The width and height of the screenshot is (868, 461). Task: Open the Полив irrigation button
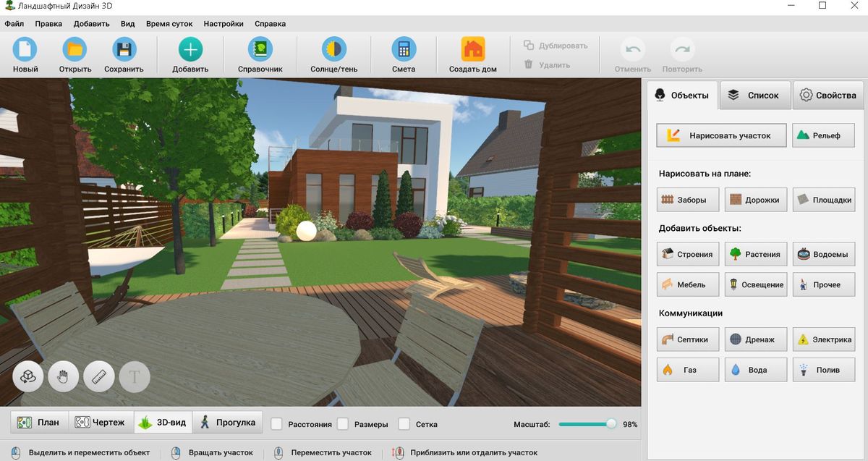824,369
